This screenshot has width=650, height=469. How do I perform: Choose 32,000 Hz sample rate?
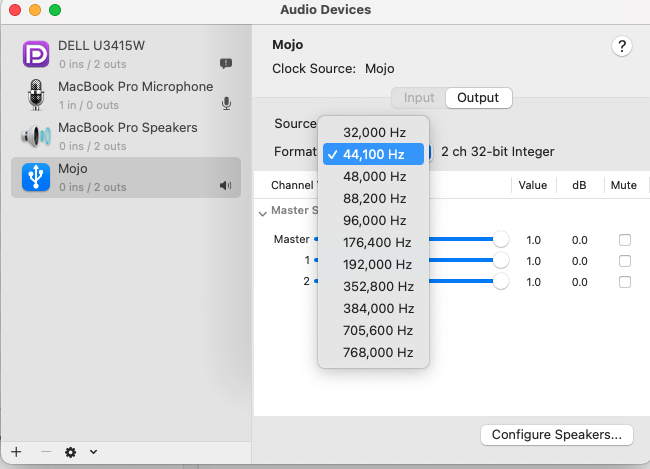coord(373,133)
